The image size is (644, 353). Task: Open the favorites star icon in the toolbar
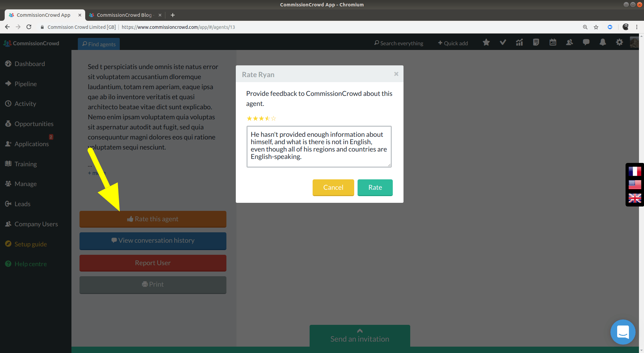486,43
